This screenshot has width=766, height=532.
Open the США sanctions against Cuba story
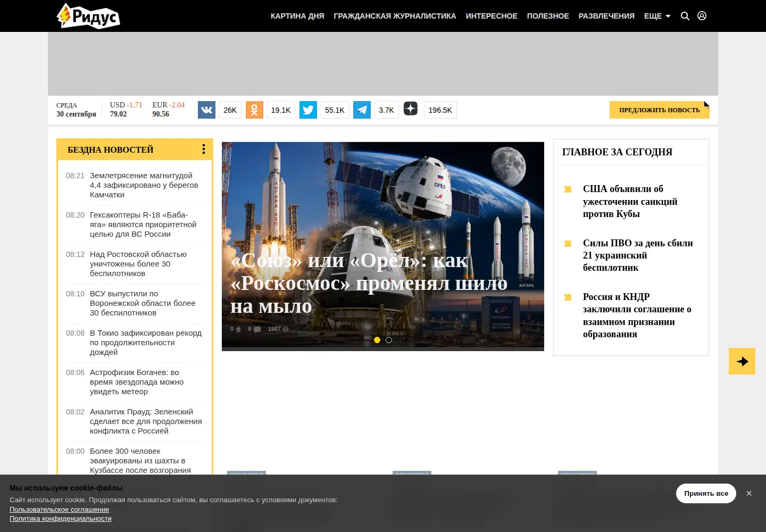coord(630,202)
